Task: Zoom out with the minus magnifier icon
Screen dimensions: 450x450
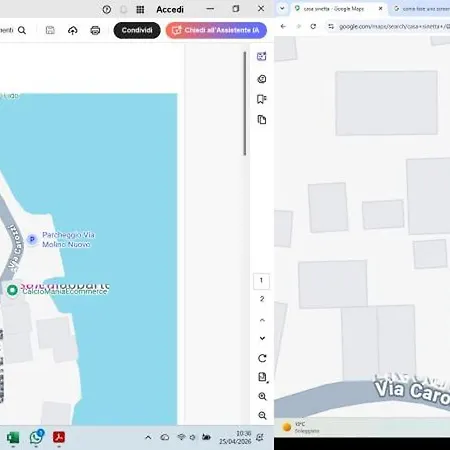Action: pos(262,415)
